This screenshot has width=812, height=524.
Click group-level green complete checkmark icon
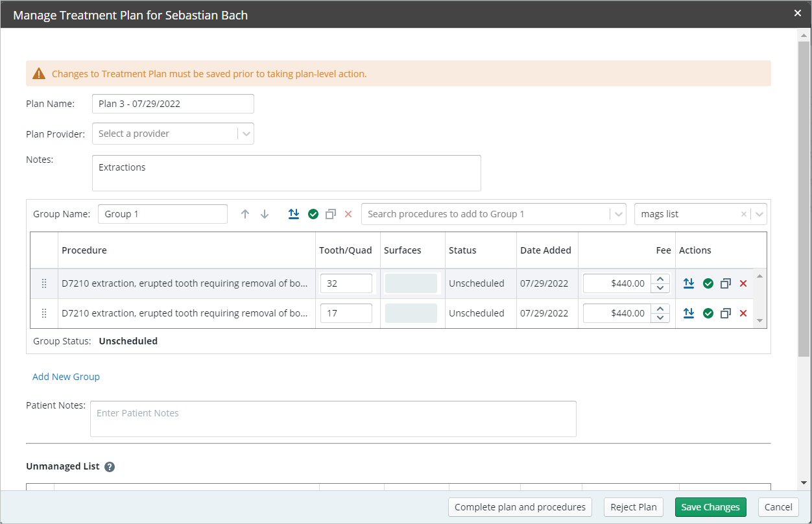point(313,214)
